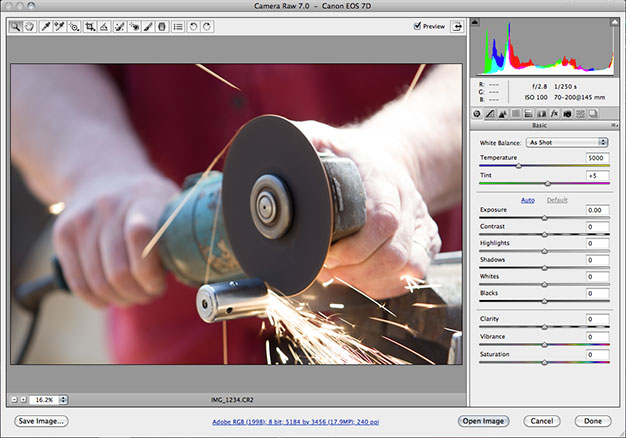The width and height of the screenshot is (626, 438).
Task: Open the Basic panel flyout menu
Action: point(614,125)
